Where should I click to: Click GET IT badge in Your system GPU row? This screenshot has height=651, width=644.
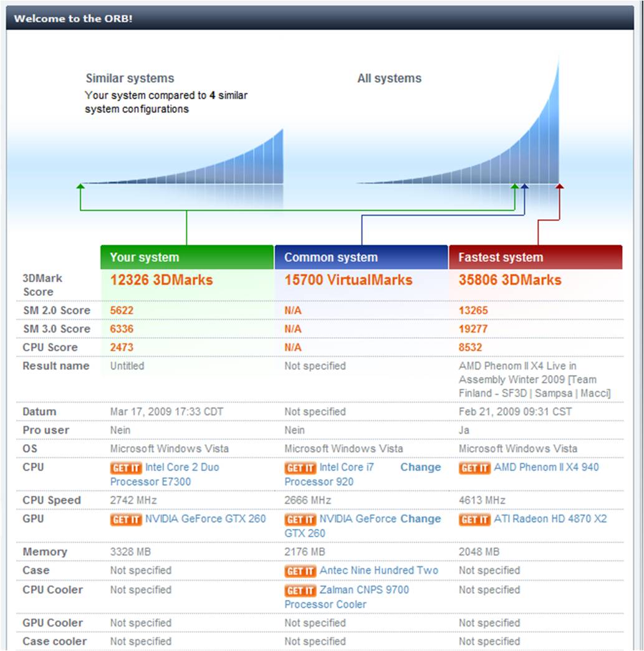(x=126, y=520)
